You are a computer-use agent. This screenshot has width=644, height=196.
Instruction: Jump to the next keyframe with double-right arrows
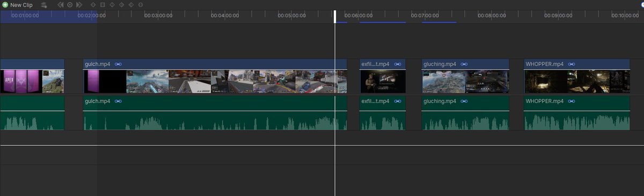[x=79, y=4]
